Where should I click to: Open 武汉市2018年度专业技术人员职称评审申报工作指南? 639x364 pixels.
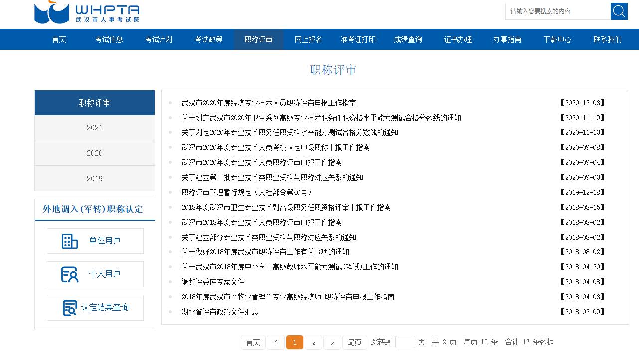tap(262, 222)
